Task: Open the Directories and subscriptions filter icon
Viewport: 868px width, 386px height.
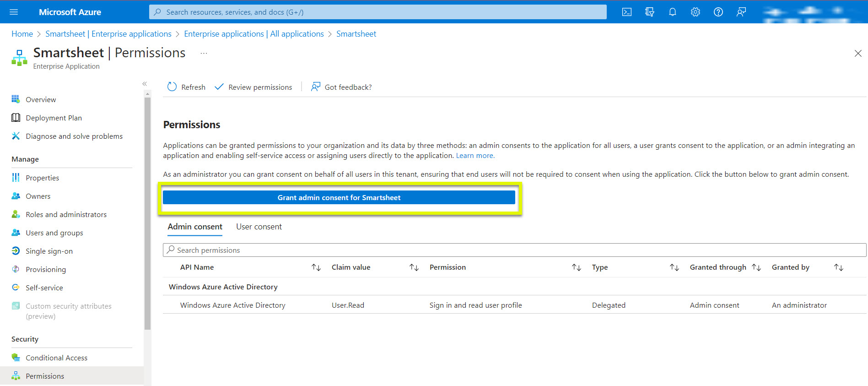Action: 650,12
